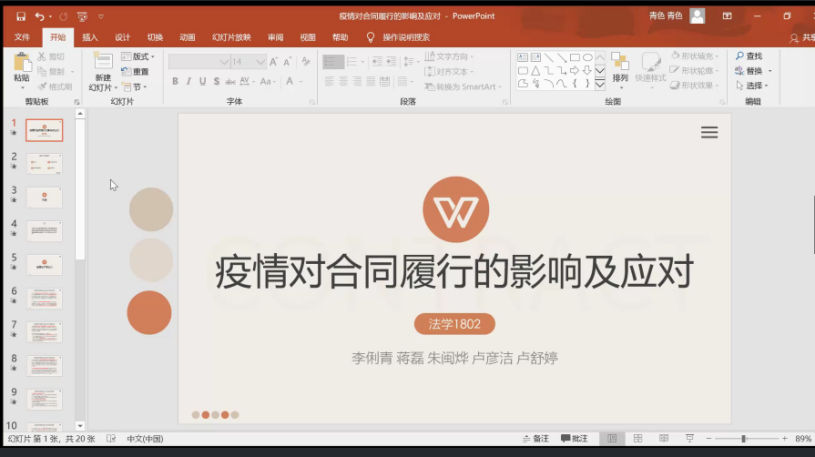Select slide 6 thumbnail
815x457 pixels.
tap(44, 298)
